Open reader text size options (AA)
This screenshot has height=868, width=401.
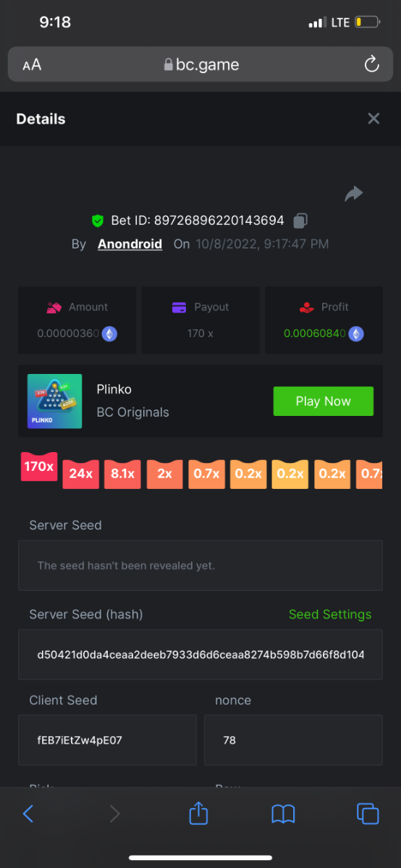pyautogui.click(x=32, y=65)
